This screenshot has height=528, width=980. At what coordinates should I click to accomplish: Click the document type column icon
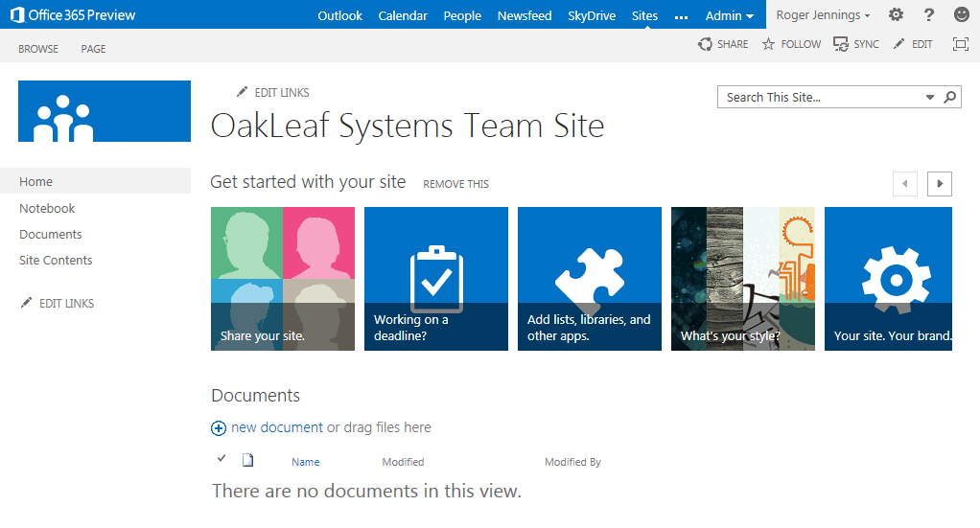(248, 461)
